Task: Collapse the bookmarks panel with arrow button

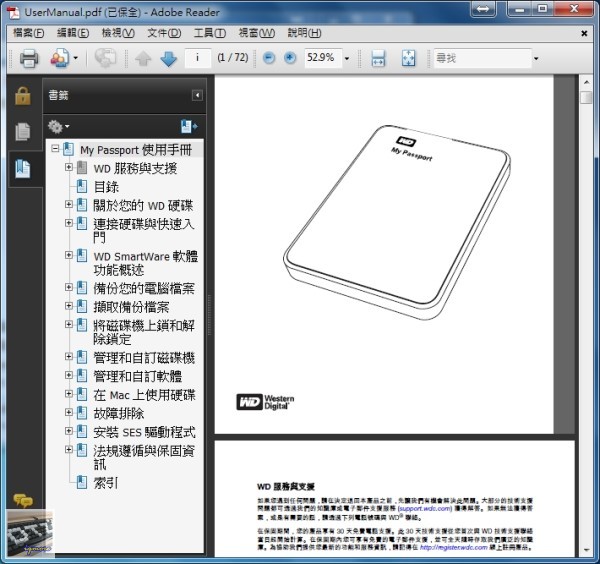Action: click(x=197, y=95)
